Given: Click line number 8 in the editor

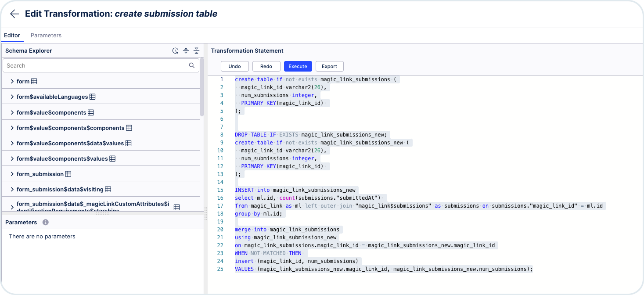Looking at the screenshot, I should click(222, 135).
